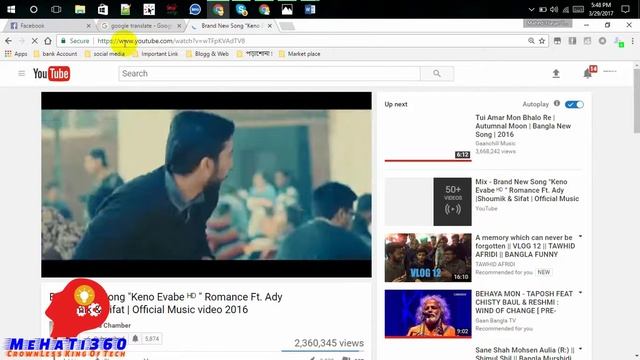Screen dimensions: 640x360
Task: Open Task View on the taskbar
Action: coord(56,9)
